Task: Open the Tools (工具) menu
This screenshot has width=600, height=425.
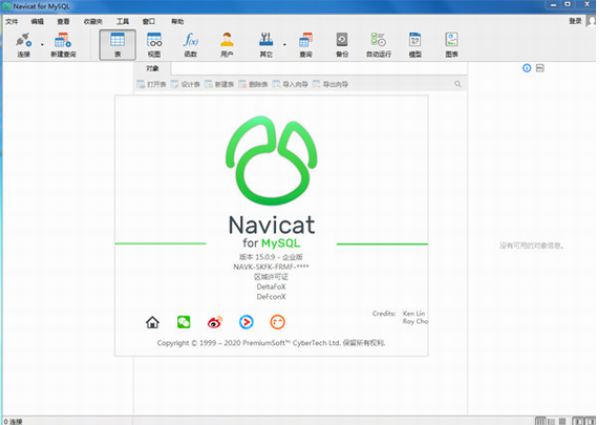Action: (x=122, y=20)
